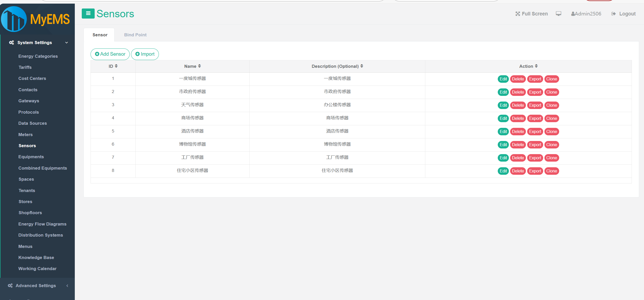Click the System Settings gears icon

[x=11, y=43]
